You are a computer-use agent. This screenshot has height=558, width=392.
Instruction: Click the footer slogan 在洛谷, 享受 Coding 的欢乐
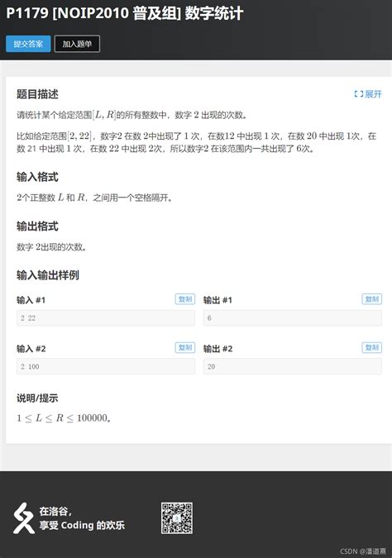(x=82, y=518)
